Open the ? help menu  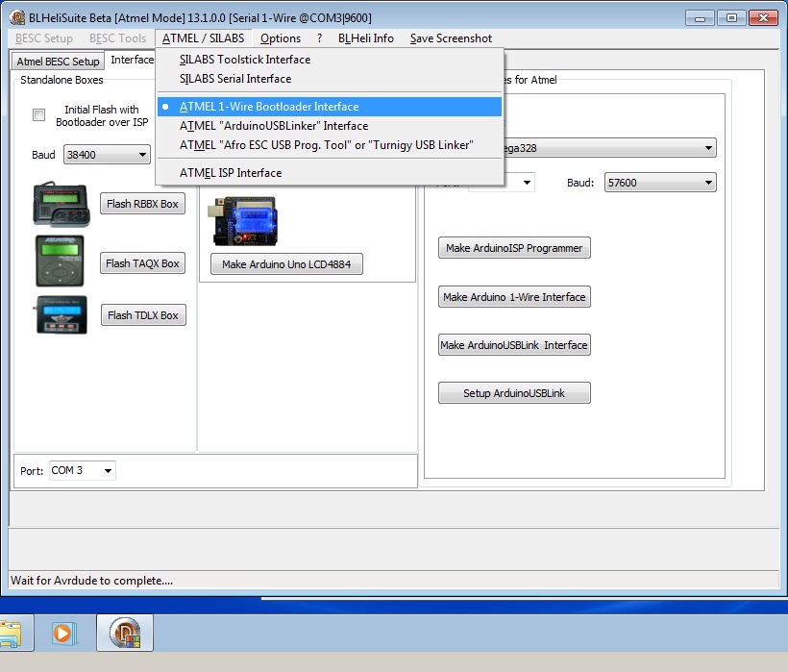319,38
